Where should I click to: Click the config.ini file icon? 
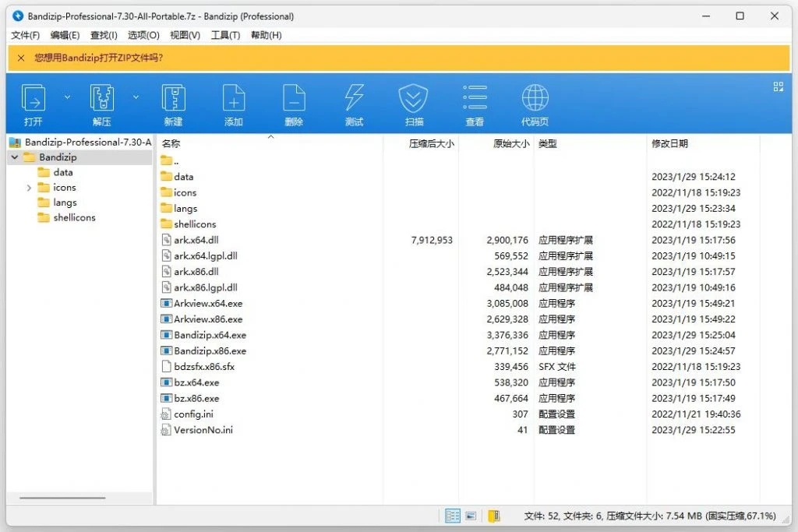166,414
